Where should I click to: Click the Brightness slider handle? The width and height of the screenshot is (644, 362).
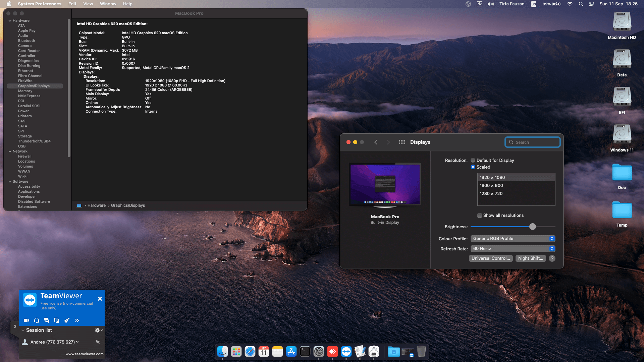click(533, 227)
